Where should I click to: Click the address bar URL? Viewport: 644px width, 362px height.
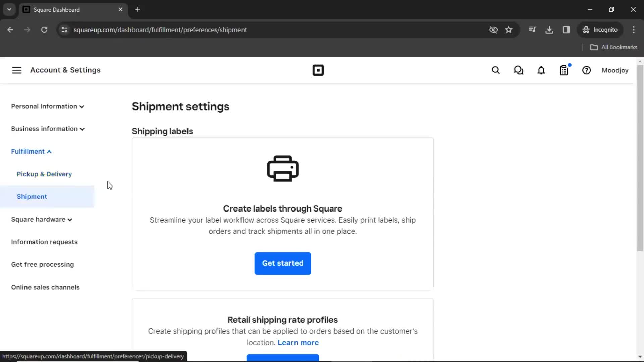(160, 30)
